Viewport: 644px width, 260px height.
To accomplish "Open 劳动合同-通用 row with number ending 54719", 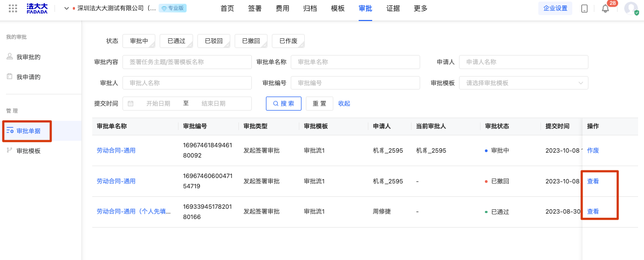I will (x=116, y=181).
